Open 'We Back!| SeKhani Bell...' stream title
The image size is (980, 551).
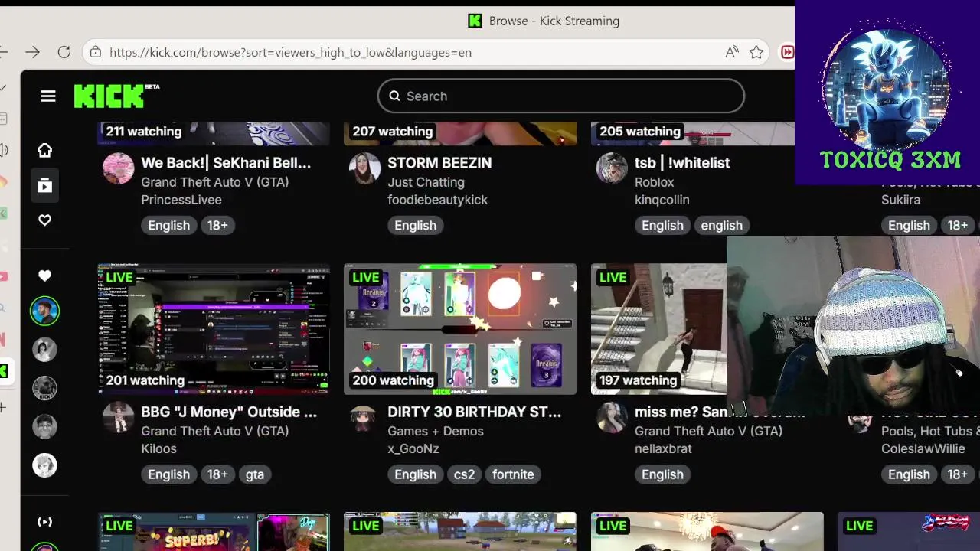click(x=226, y=162)
